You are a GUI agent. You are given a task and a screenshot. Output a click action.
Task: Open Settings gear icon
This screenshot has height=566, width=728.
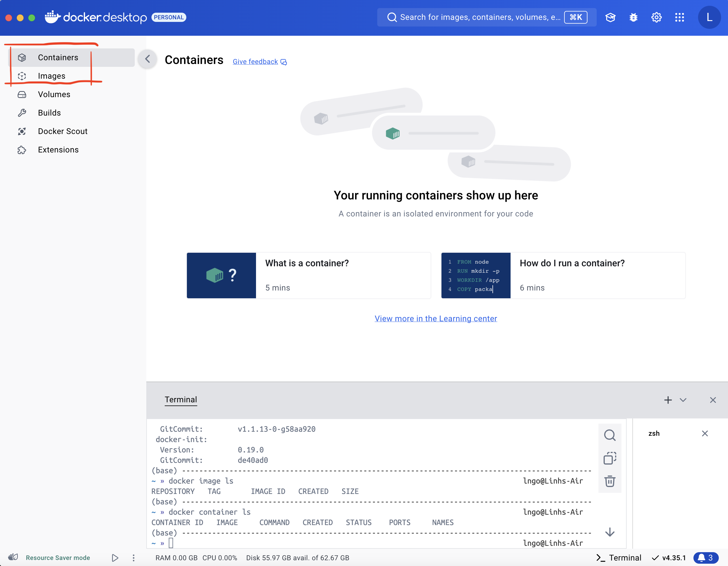[656, 17]
